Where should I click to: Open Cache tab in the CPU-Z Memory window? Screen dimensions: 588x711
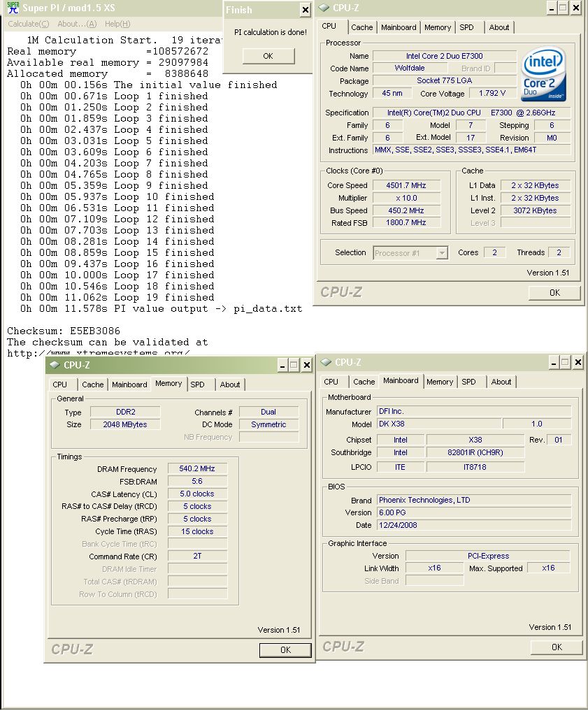coord(92,385)
